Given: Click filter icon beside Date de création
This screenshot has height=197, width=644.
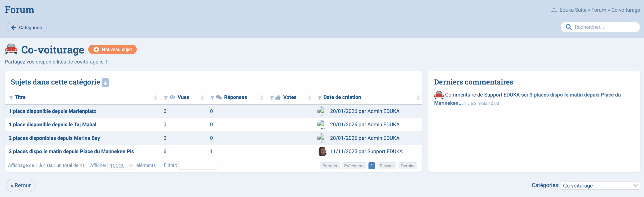Looking at the screenshot, I should click(x=319, y=98).
